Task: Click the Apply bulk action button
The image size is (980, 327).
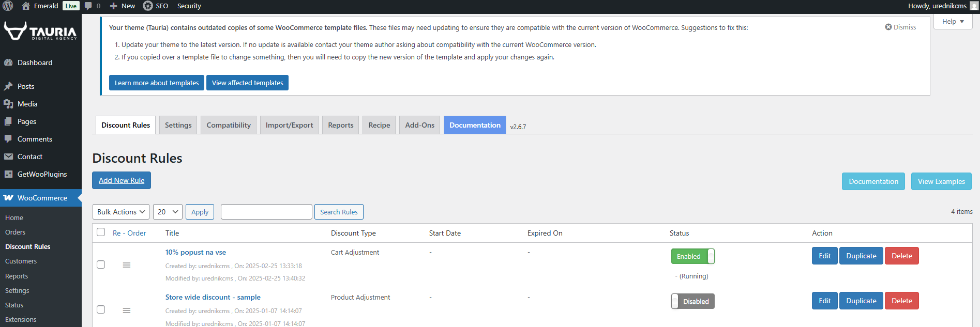Action: [200, 212]
